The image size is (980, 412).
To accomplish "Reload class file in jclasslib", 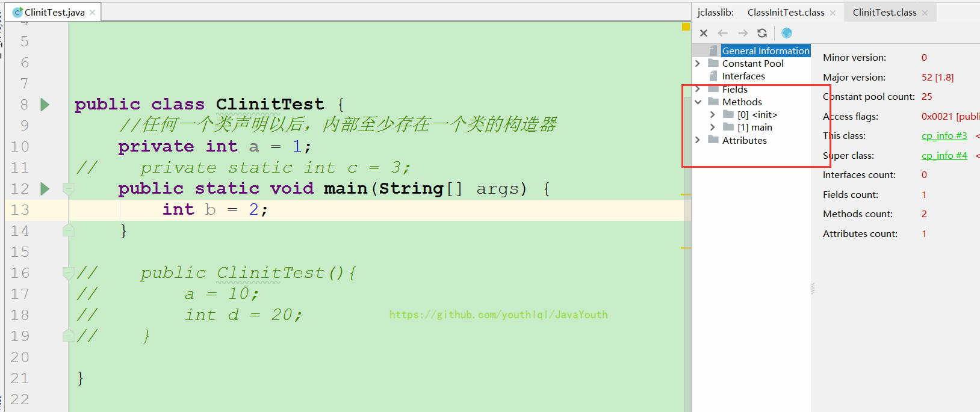I will (762, 33).
